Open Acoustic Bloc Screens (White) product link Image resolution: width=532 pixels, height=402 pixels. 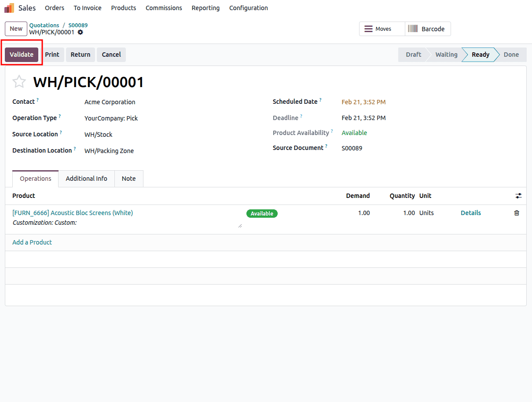click(73, 213)
